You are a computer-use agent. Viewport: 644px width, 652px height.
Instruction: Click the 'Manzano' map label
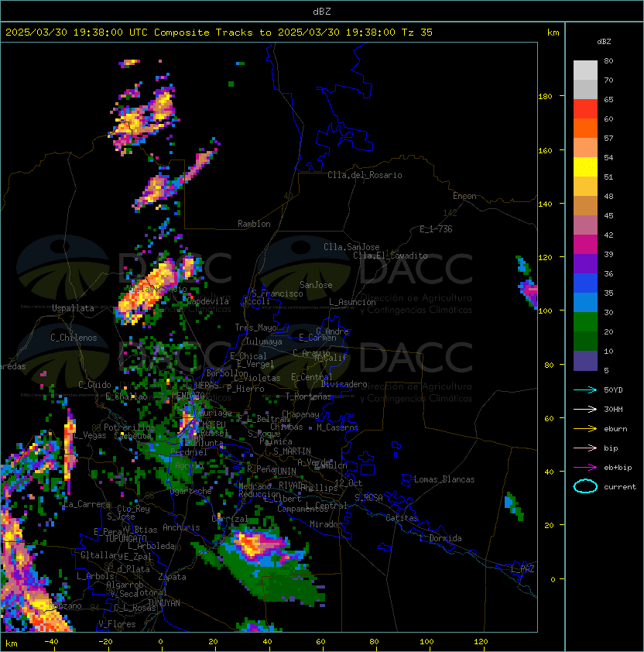pos(65,606)
